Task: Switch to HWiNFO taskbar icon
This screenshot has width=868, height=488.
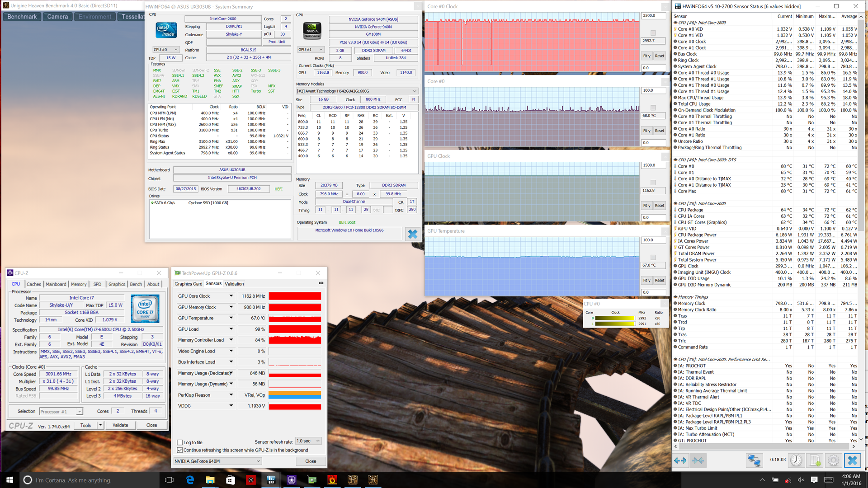Action: (271, 479)
